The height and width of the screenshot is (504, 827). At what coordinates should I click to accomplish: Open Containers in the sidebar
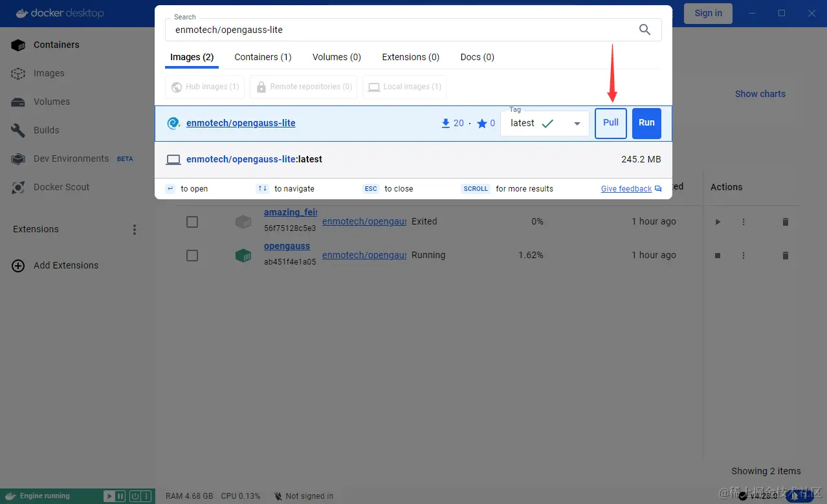tap(78, 45)
